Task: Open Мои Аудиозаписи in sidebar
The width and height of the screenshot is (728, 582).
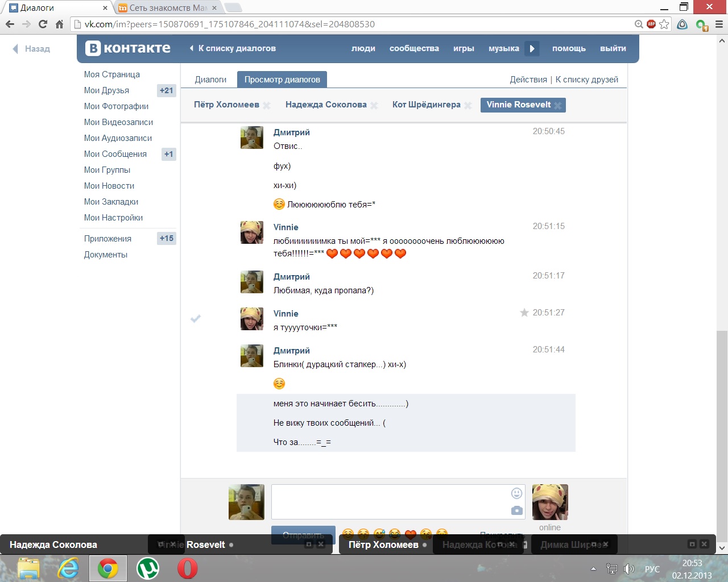Action: coord(118,138)
